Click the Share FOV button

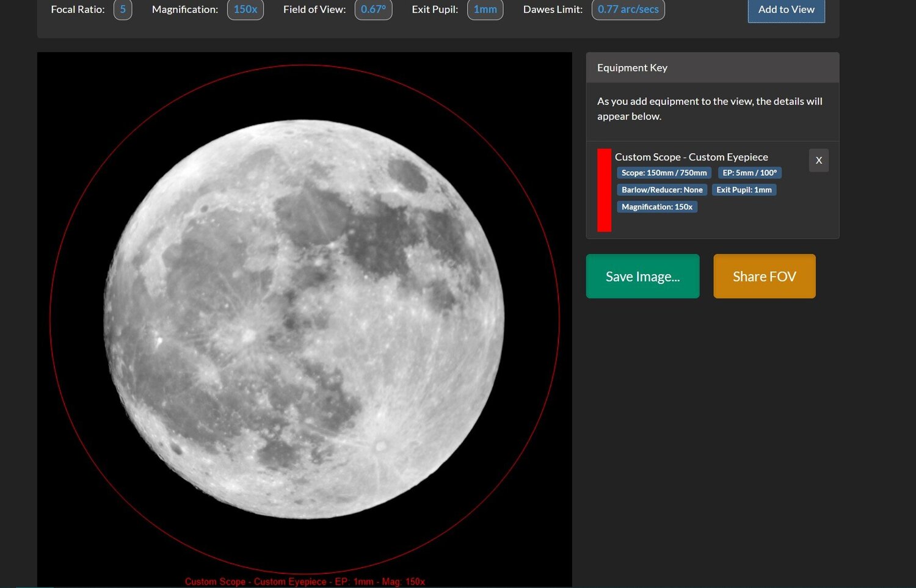(x=764, y=276)
